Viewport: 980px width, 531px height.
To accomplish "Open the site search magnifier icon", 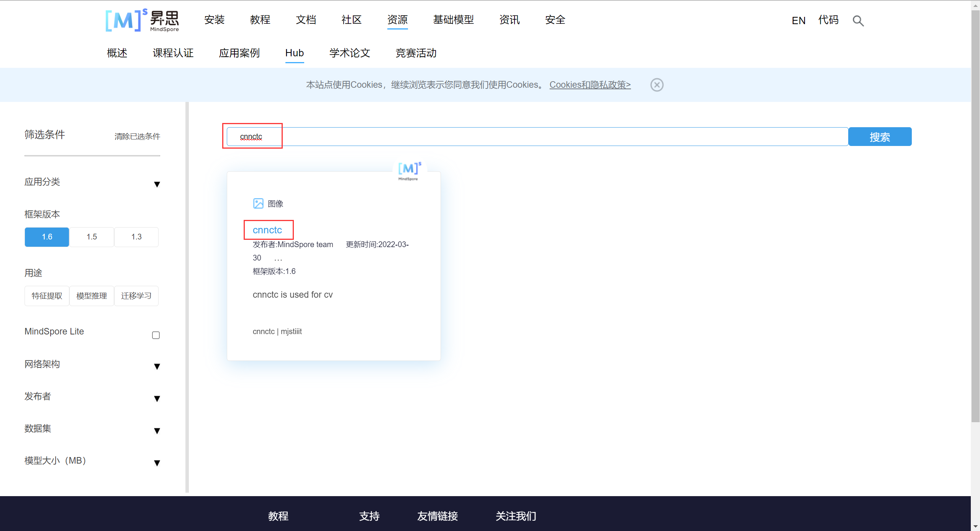I will coord(858,21).
